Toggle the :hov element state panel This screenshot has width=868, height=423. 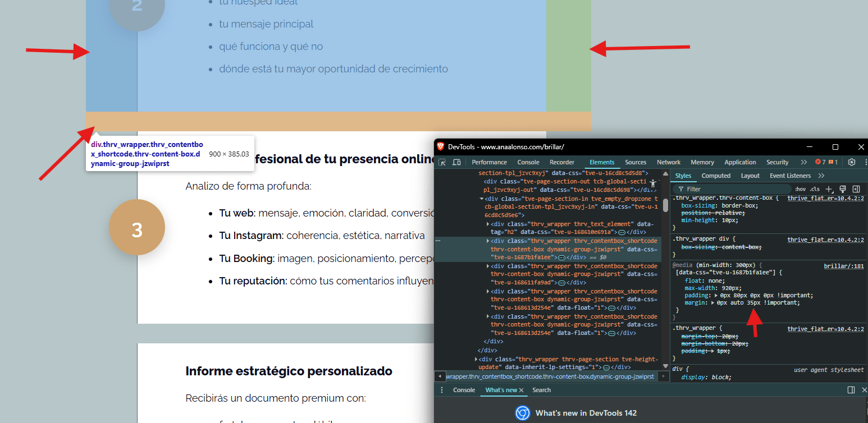(800, 189)
